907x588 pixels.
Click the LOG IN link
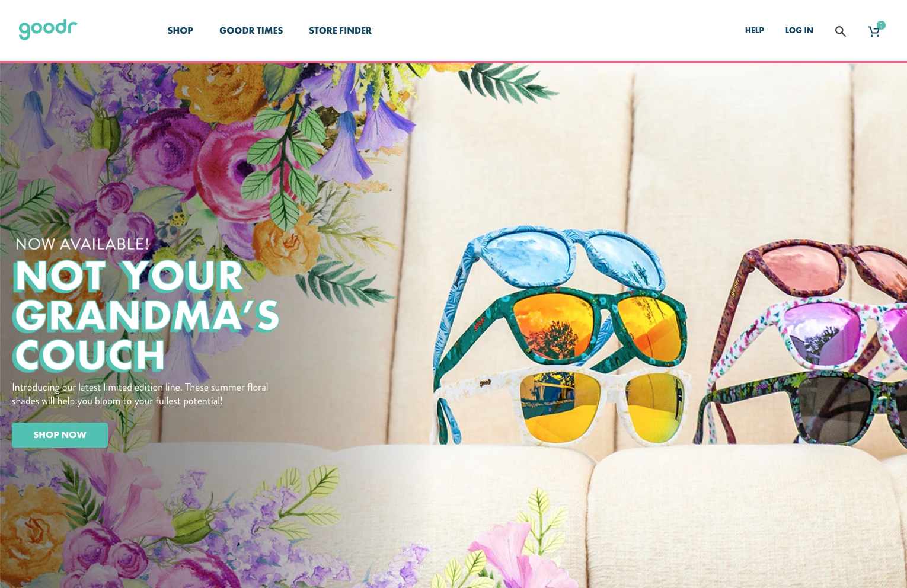pos(799,30)
